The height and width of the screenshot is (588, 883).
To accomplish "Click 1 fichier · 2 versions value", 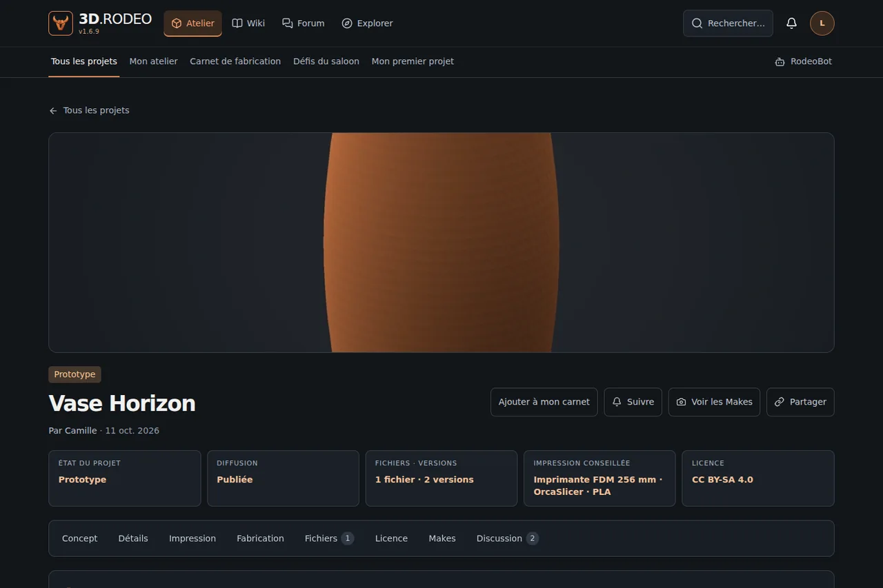I will tap(424, 480).
